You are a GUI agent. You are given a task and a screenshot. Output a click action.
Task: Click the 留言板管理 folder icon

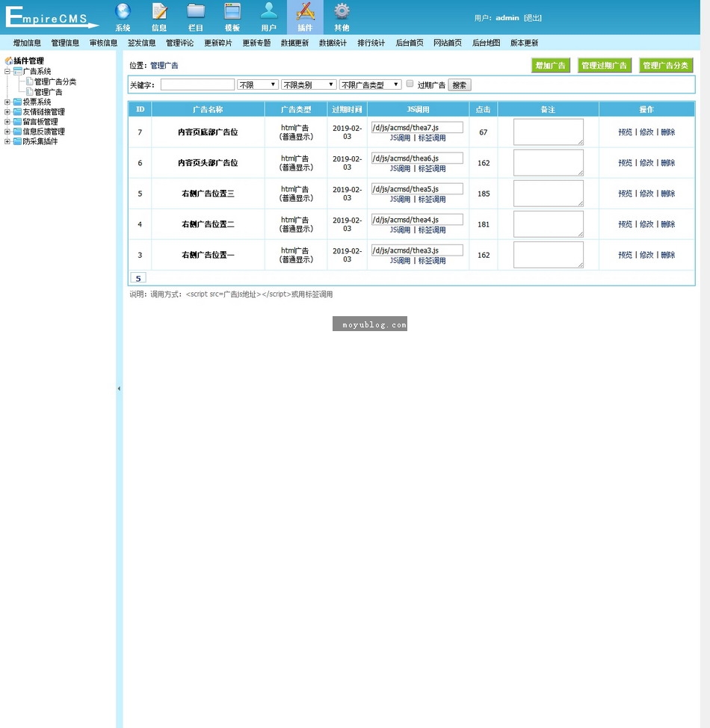tap(18, 122)
